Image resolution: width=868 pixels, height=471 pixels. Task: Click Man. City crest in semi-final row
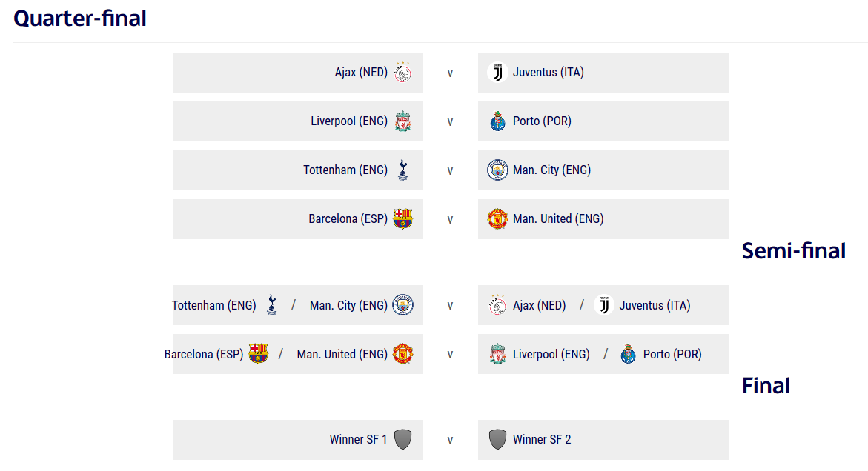click(x=402, y=305)
